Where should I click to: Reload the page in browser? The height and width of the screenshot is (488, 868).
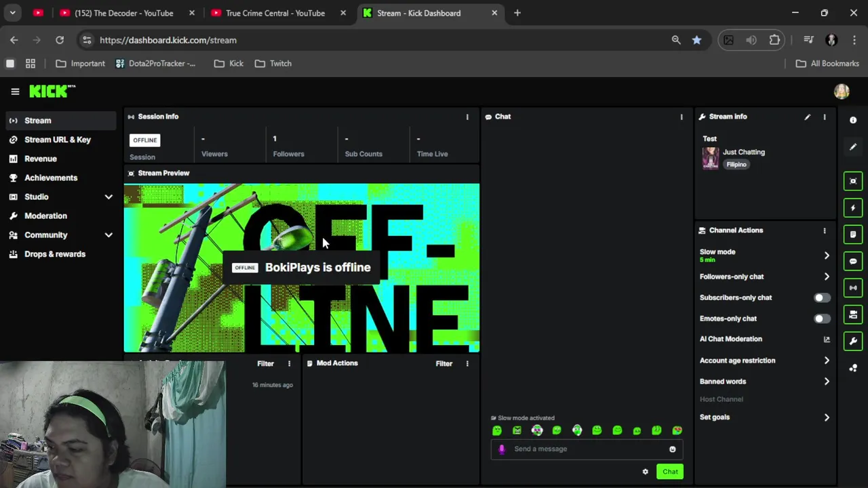60,40
